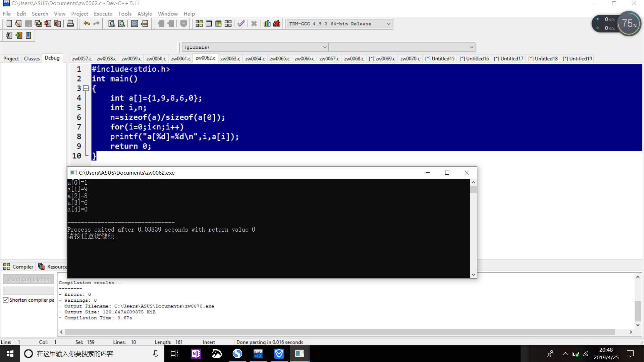Screen dimensions: 644x362
Task: Click the Compile & Run icon
Action: point(218,24)
